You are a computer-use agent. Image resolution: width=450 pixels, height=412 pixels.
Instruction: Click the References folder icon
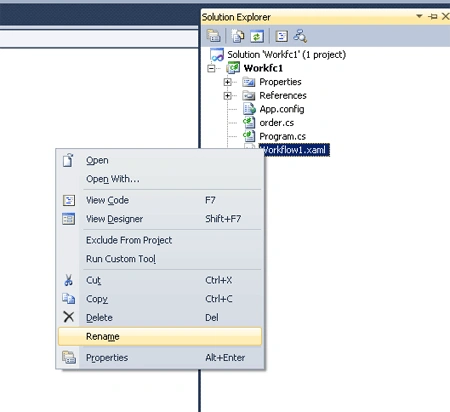(249, 96)
